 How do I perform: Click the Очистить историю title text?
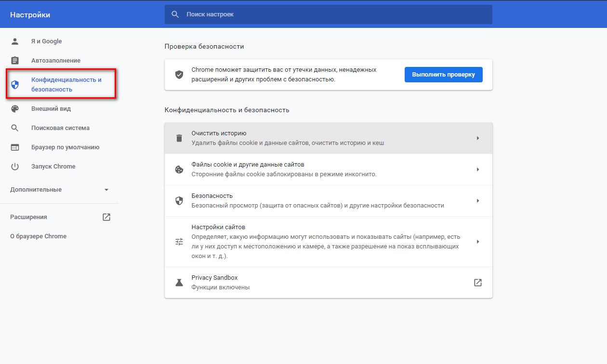coord(219,133)
